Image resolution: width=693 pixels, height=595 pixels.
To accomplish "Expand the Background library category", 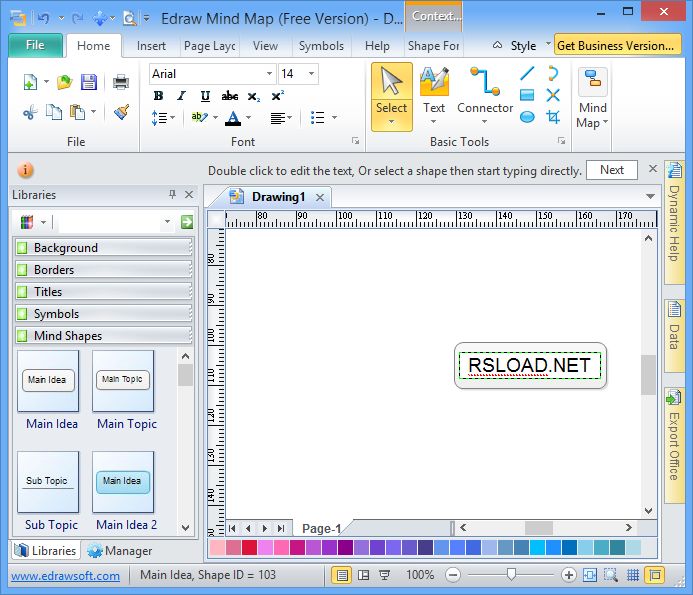I will coord(104,248).
